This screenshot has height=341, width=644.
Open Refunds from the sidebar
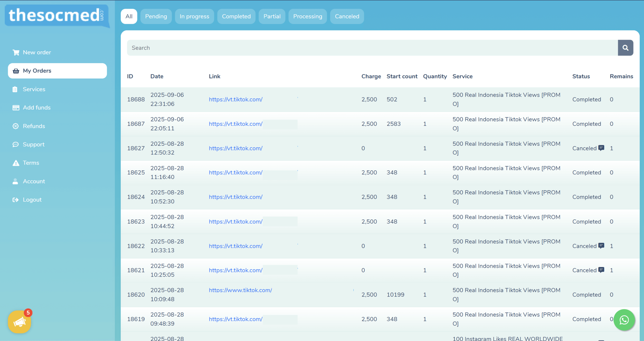[34, 126]
